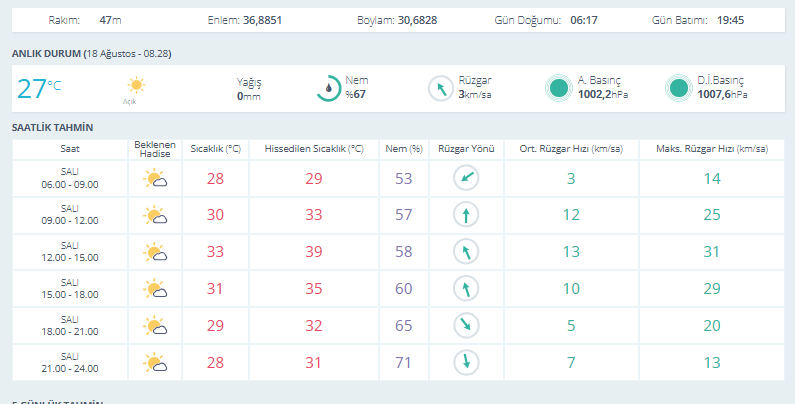Image resolution: width=795 pixels, height=404 pixels.
Task: Click weather icon for 12.00 - 15.00 row
Action: (155, 252)
